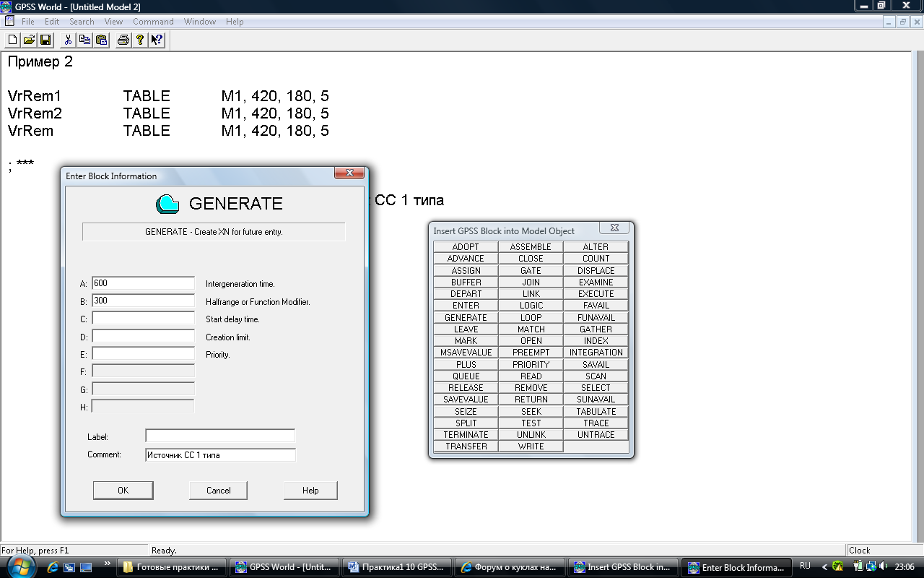Screen dimensions: 924x578
Task: Click the VrRem2 TABLE line text
Action: [168, 113]
